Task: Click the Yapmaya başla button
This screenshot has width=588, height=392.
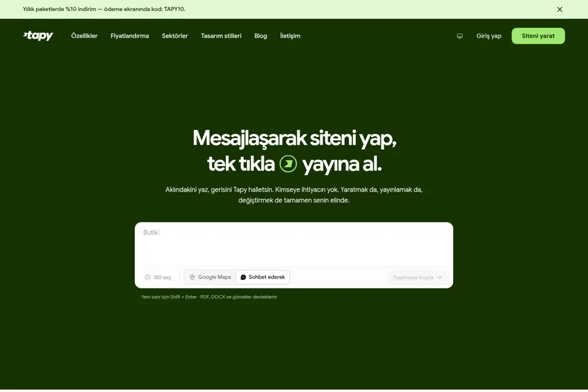Action: (417, 277)
